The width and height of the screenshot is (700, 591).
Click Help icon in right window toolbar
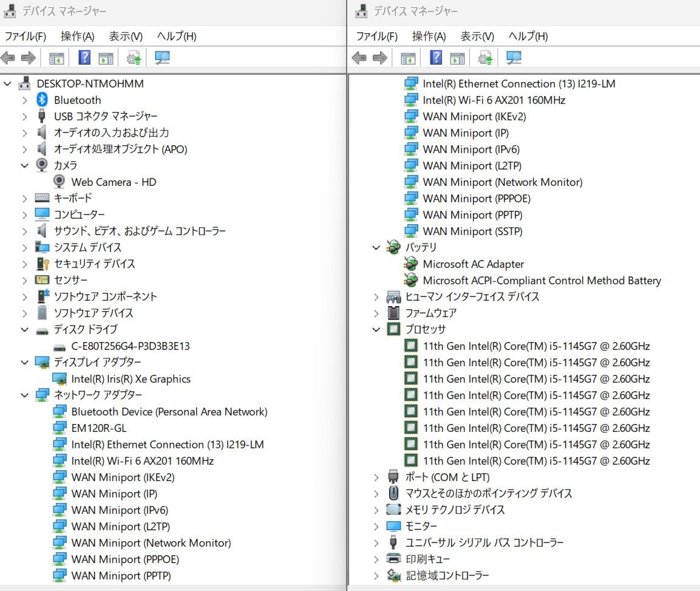pos(436,58)
